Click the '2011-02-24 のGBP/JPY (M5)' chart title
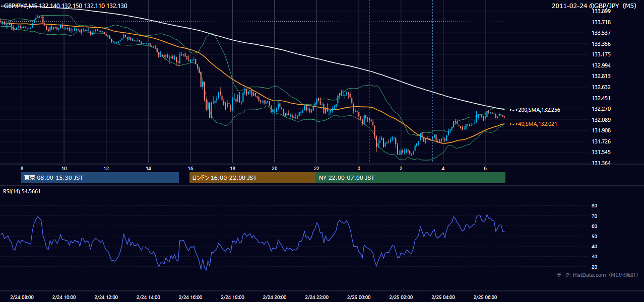Image resolution: width=644 pixels, height=302 pixels. click(x=595, y=6)
